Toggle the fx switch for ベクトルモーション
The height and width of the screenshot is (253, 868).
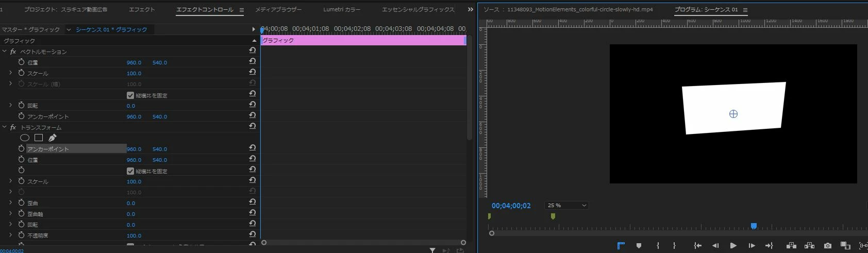pyautogui.click(x=13, y=52)
